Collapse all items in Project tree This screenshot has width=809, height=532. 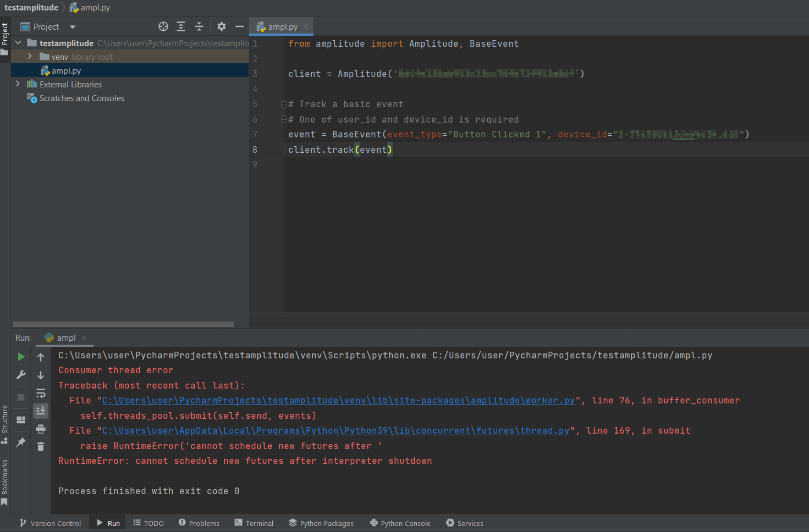point(199,26)
